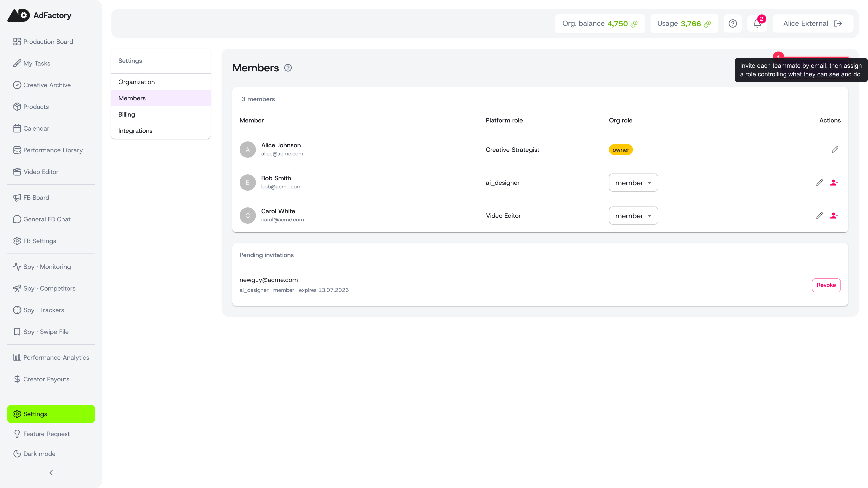
Task: Edit Bob Smith with the pencil icon
Action: [x=819, y=183]
